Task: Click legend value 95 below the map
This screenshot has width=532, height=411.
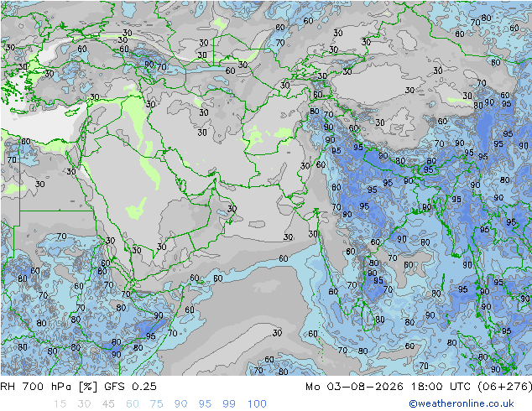Action: coord(205,404)
